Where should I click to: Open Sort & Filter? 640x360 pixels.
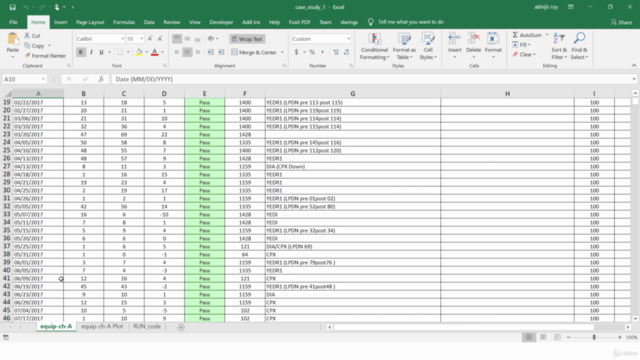pyautogui.click(x=559, y=46)
